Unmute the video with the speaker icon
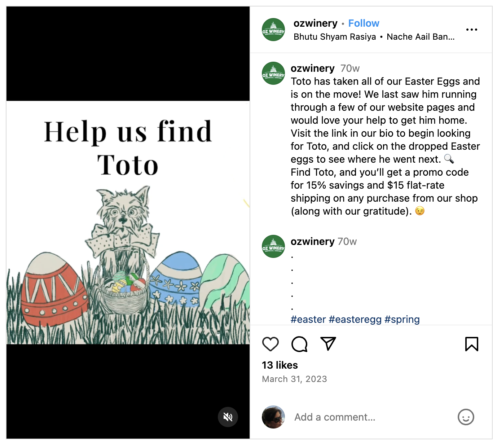This screenshot has height=448, width=497. point(228,417)
